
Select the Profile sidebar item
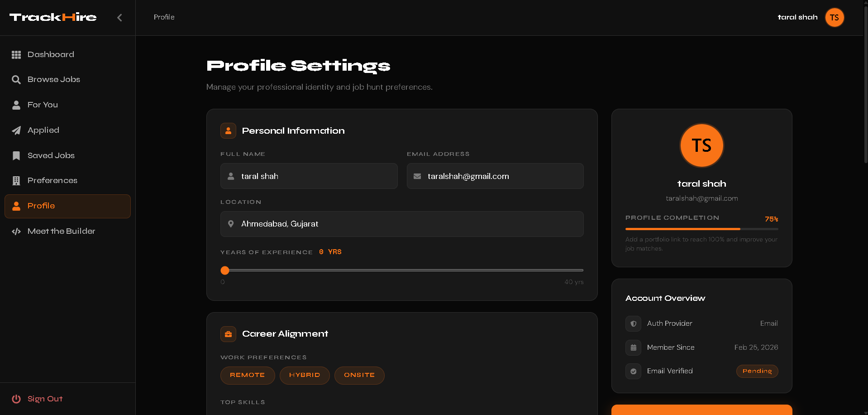67,206
